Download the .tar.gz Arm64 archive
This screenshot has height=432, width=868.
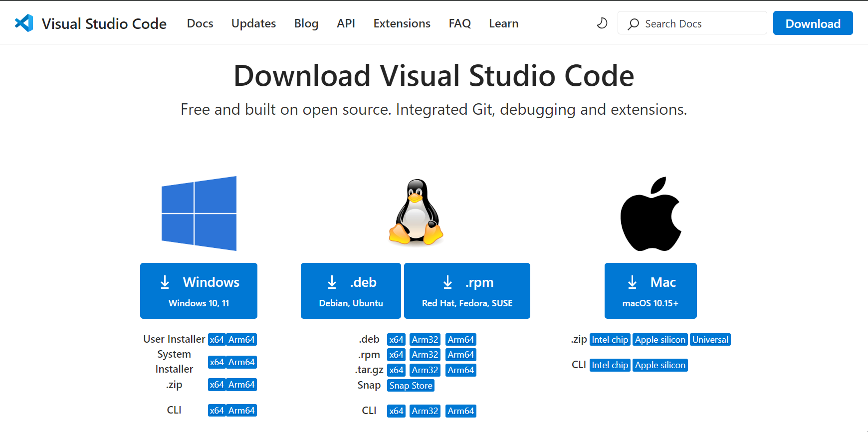[x=460, y=370]
